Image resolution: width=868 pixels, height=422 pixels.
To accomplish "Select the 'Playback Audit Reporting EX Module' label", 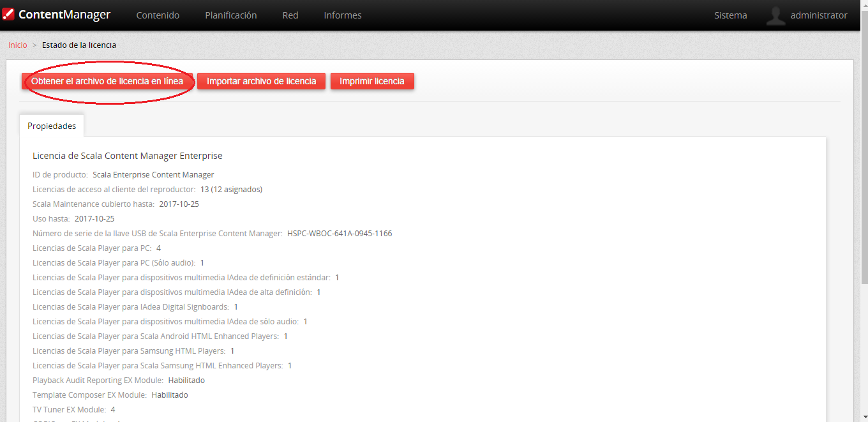I will pyautogui.click(x=98, y=381).
